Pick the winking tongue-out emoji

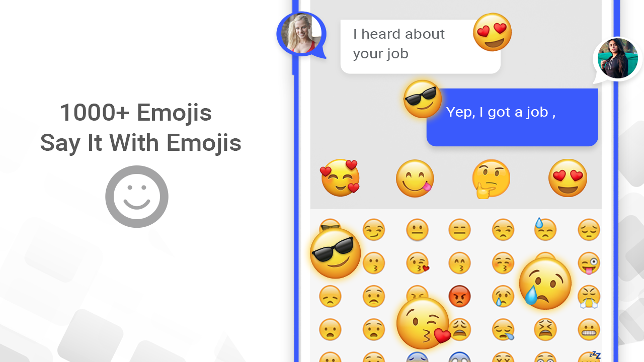tap(589, 263)
